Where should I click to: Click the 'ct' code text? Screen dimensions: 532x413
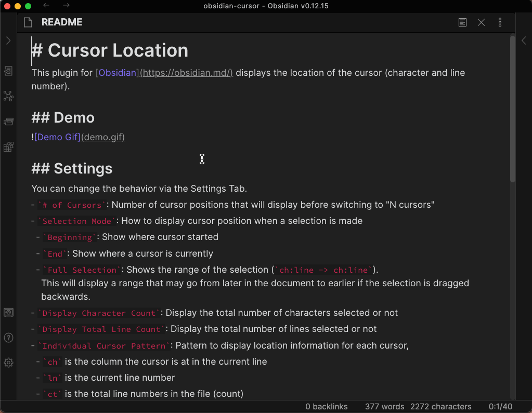[52, 394]
